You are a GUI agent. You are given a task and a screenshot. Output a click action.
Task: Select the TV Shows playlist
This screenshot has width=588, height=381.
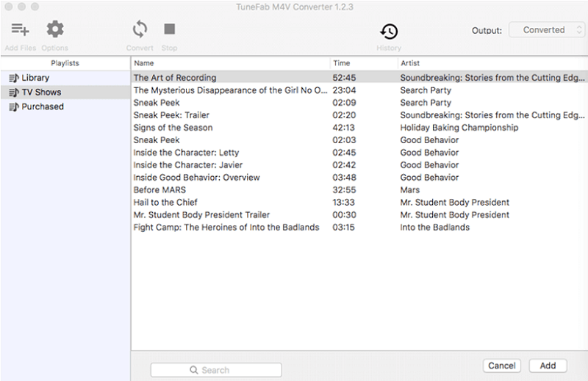(x=65, y=92)
